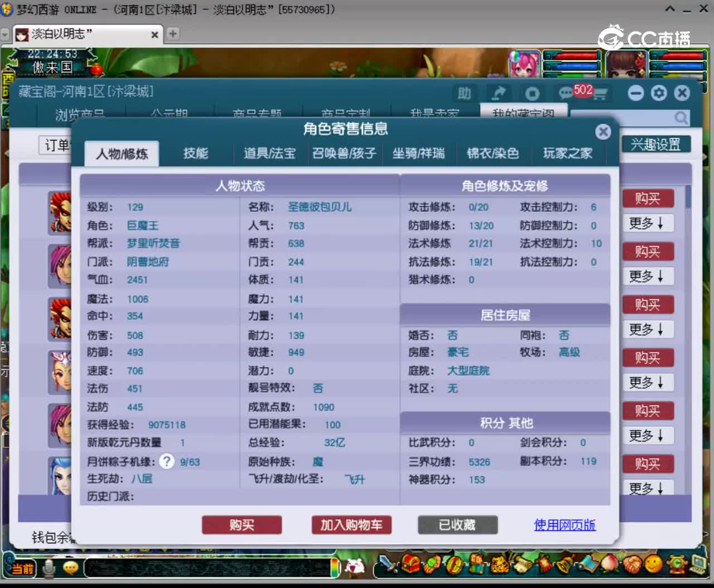Screen dimensions: 714x588
Task: Click the search magnifier icon
Action: [x=681, y=117]
